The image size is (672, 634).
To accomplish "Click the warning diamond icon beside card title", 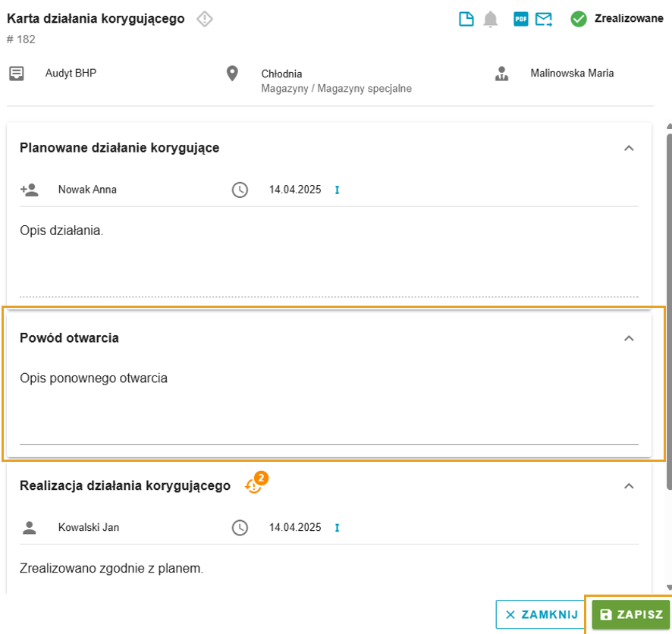I will [x=205, y=19].
